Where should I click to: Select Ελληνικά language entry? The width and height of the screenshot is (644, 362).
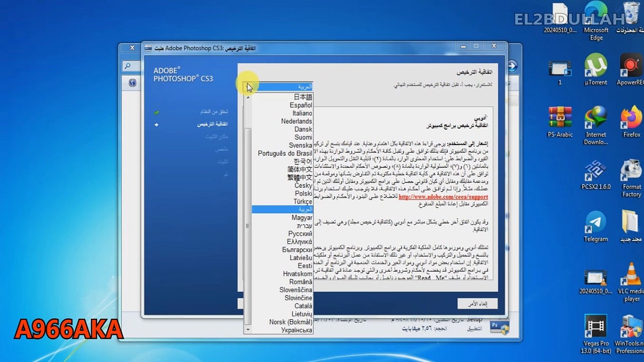[299, 242]
